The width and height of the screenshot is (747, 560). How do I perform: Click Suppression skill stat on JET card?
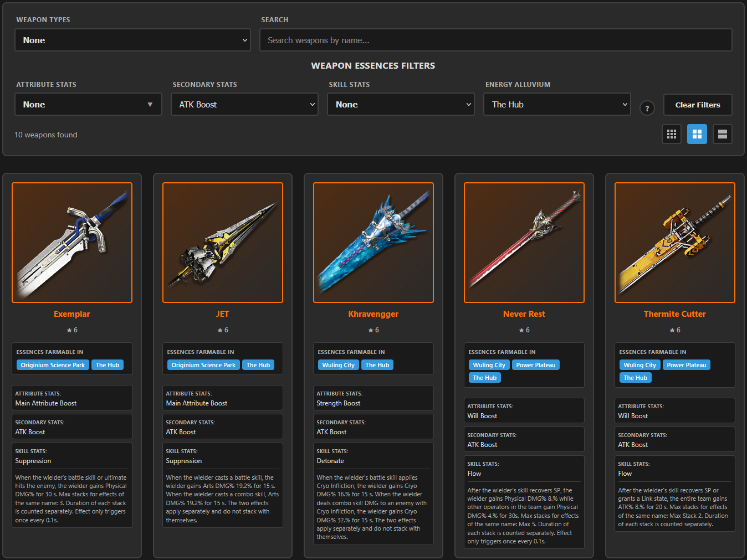click(x=184, y=461)
